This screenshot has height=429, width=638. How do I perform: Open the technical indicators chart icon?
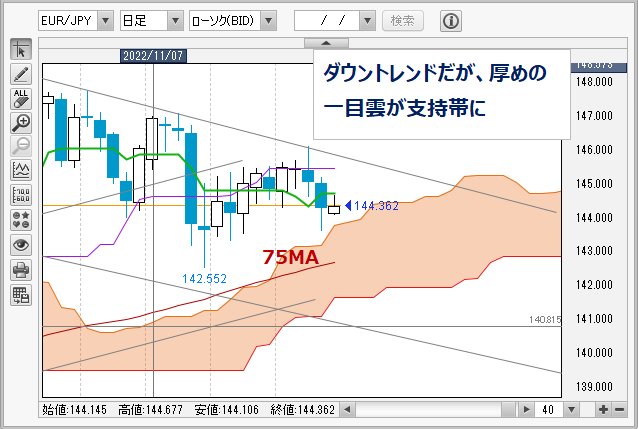point(21,170)
